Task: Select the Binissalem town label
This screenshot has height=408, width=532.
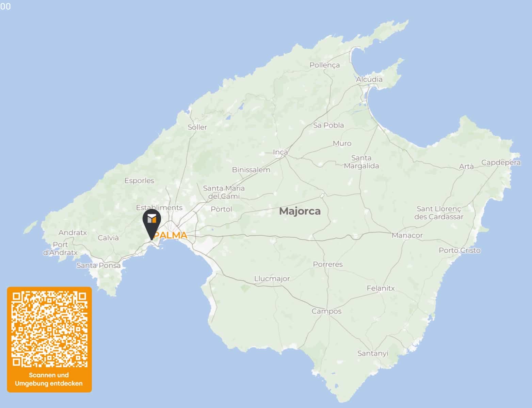Action: click(x=251, y=170)
